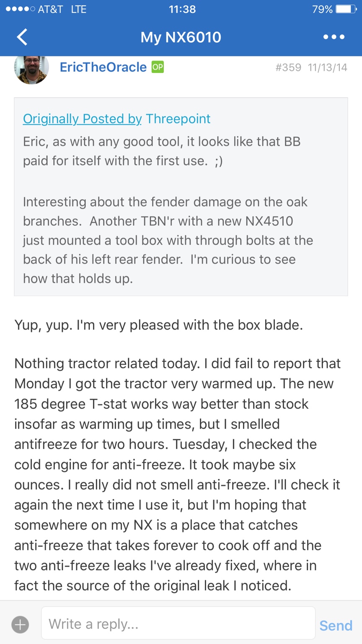Click into the "Write a reply..." field

coord(178,625)
